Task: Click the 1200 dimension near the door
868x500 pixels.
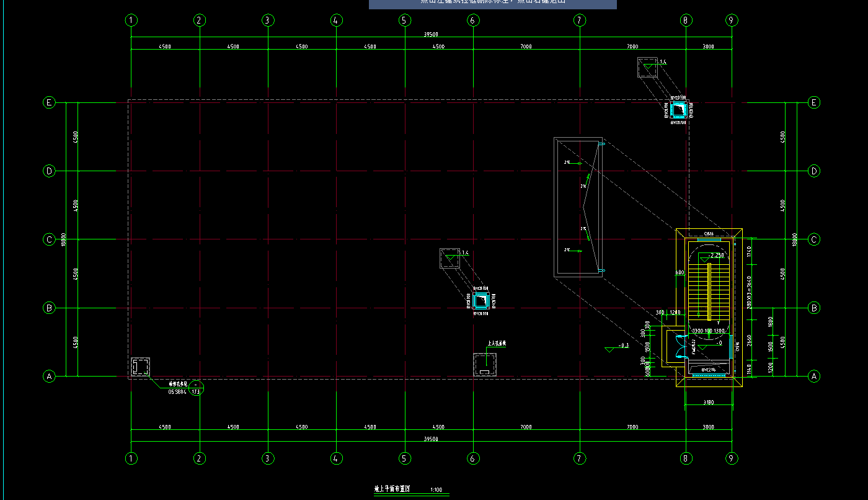Action: (675, 312)
